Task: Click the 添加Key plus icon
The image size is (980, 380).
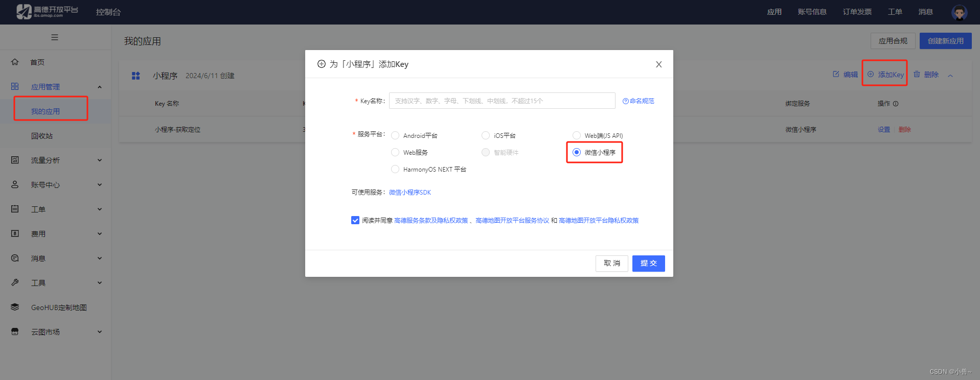Action: [871, 74]
